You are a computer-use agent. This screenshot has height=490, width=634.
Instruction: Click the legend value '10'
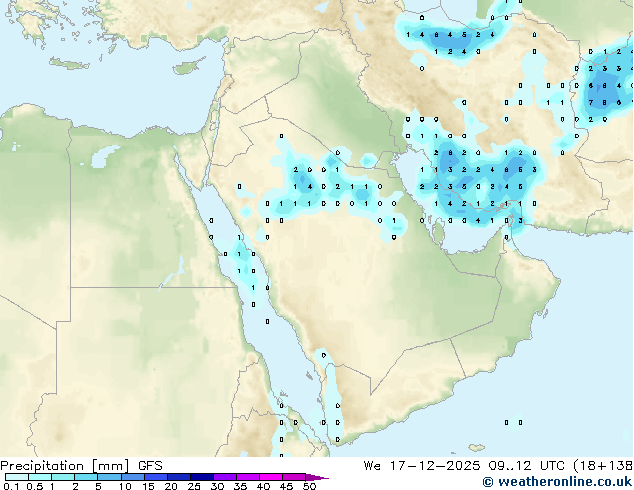point(125,486)
